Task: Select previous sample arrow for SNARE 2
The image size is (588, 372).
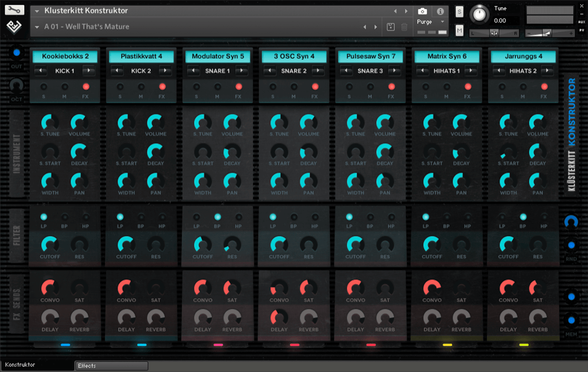Action: (269, 71)
